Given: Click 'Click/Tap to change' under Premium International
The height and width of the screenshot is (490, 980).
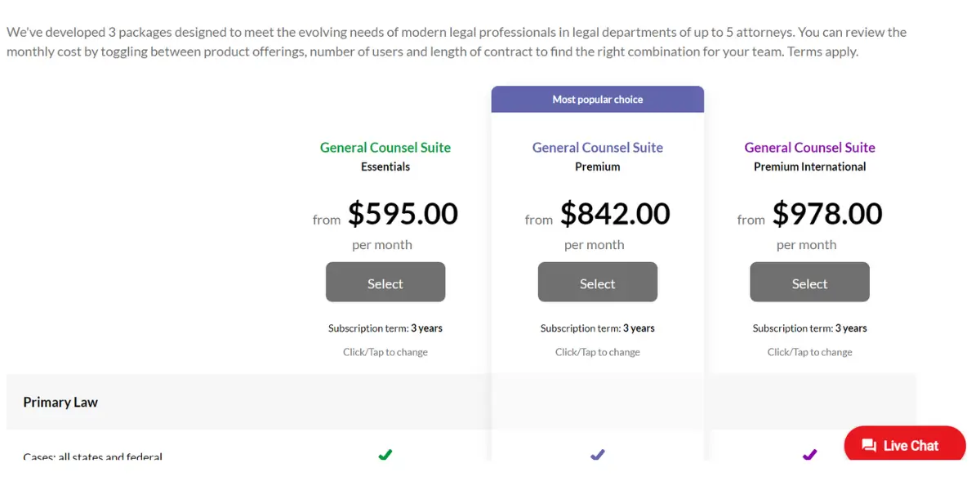Looking at the screenshot, I should pos(810,352).
